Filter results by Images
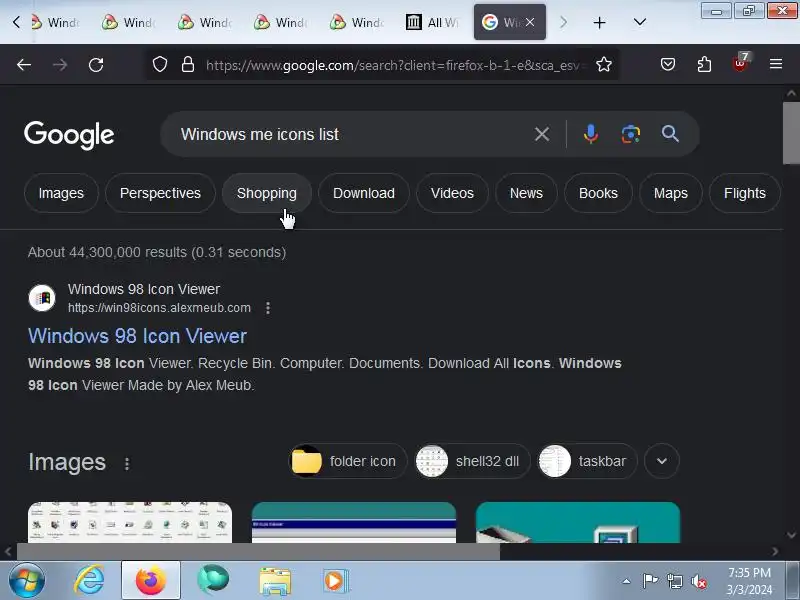The image size is (800, 600). (x=61, y=193)
